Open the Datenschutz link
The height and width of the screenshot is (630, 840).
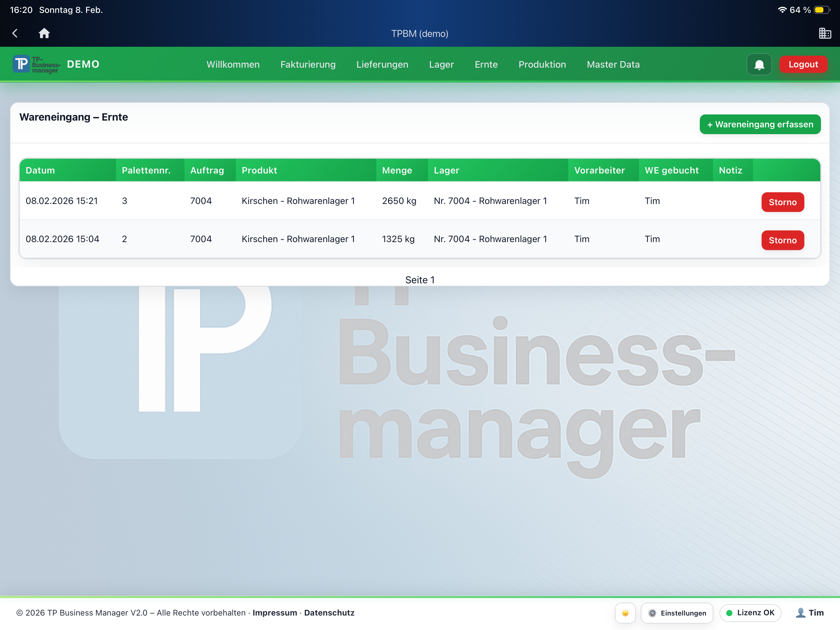(x=329, y=613)
